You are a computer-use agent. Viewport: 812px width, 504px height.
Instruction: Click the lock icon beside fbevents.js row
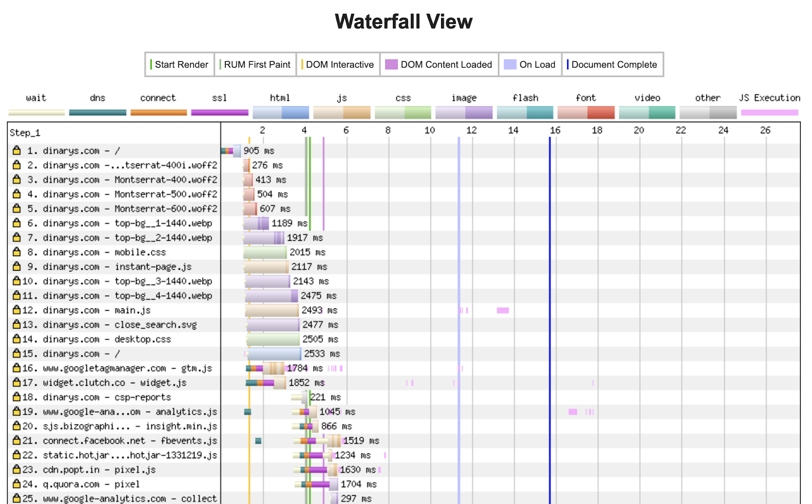[x=17, y=440]
